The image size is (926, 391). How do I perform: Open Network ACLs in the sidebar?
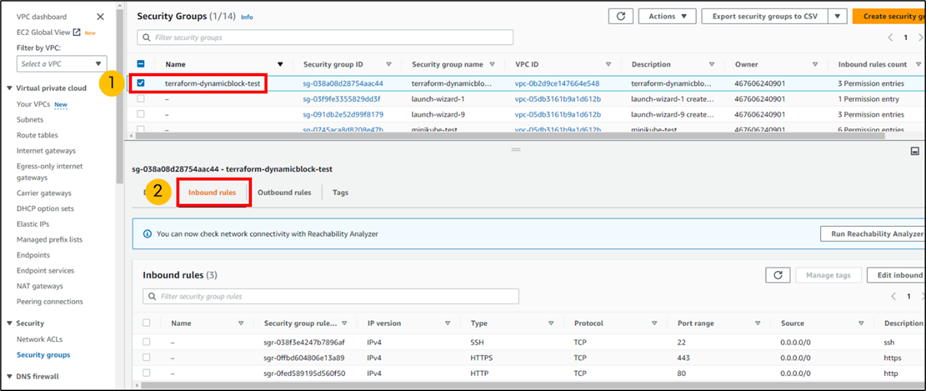click(x=40, y=340)
